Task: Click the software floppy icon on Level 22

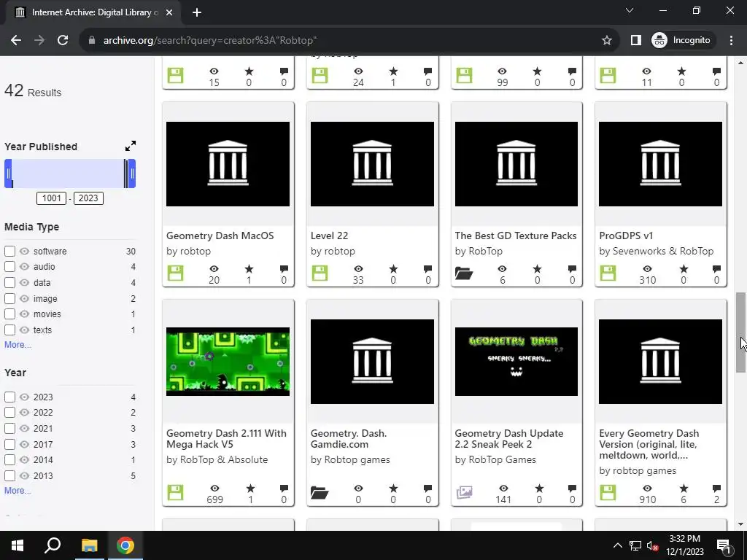Action: [x=320, y=273]
